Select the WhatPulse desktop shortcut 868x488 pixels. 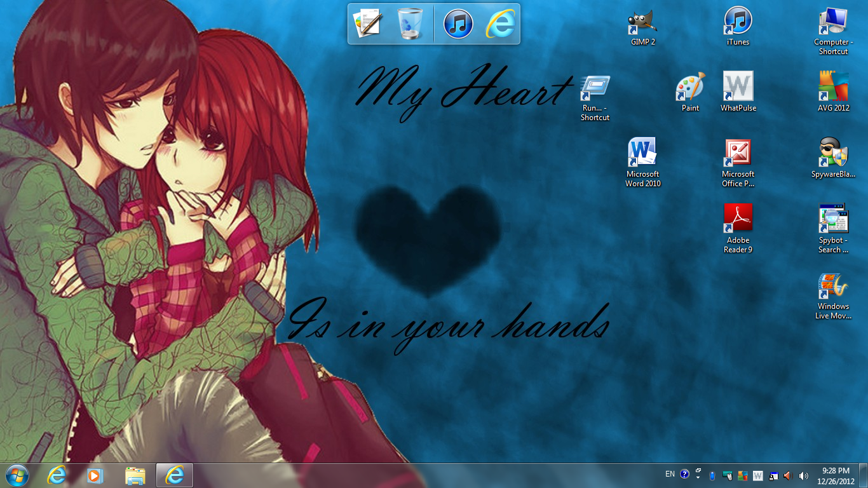click(738, 93)
